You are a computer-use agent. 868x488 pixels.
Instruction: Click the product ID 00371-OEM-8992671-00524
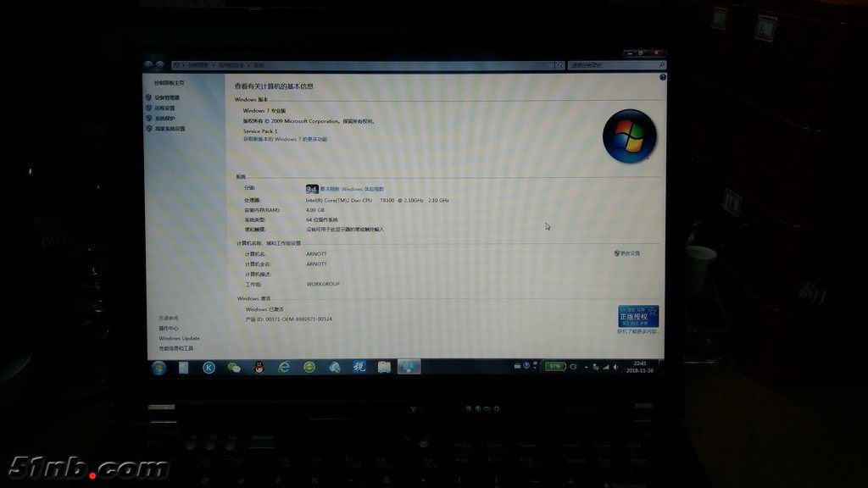tap(299, 319)
